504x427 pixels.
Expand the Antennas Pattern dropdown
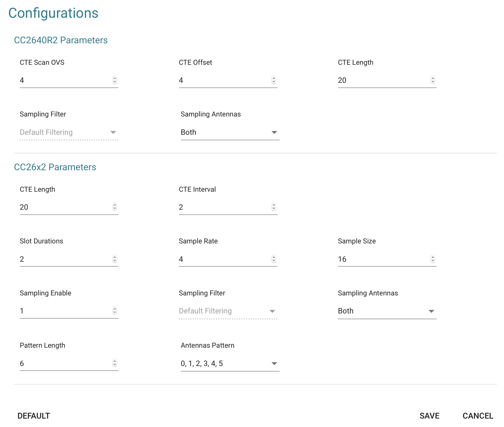230,364
